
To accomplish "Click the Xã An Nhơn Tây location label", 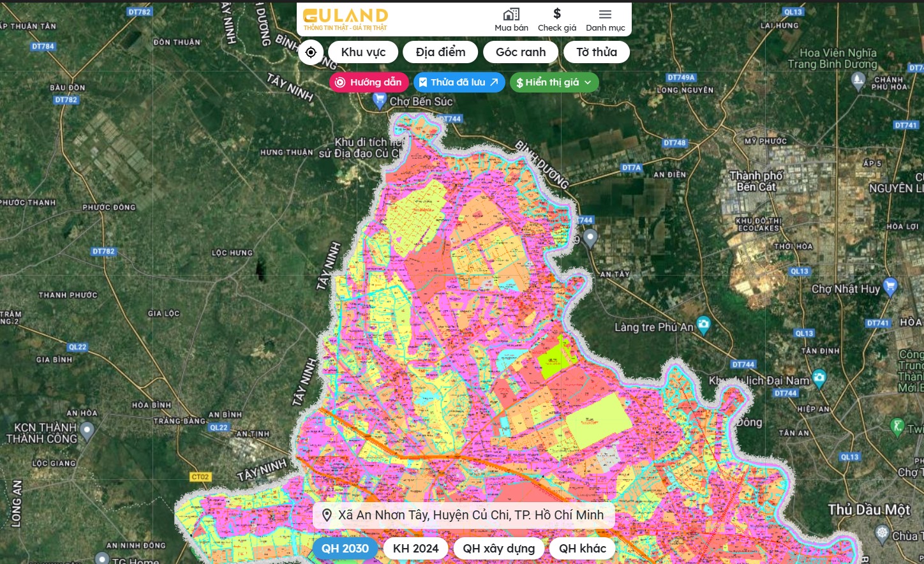I will (464, 515).
